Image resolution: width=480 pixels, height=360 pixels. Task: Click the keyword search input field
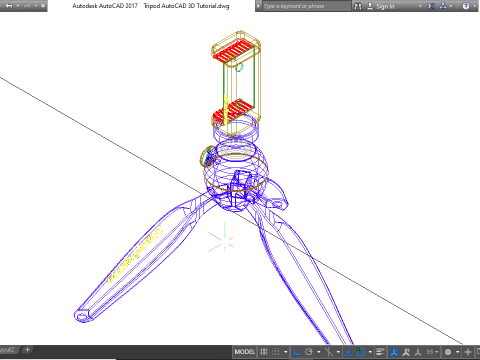[306, 6]
